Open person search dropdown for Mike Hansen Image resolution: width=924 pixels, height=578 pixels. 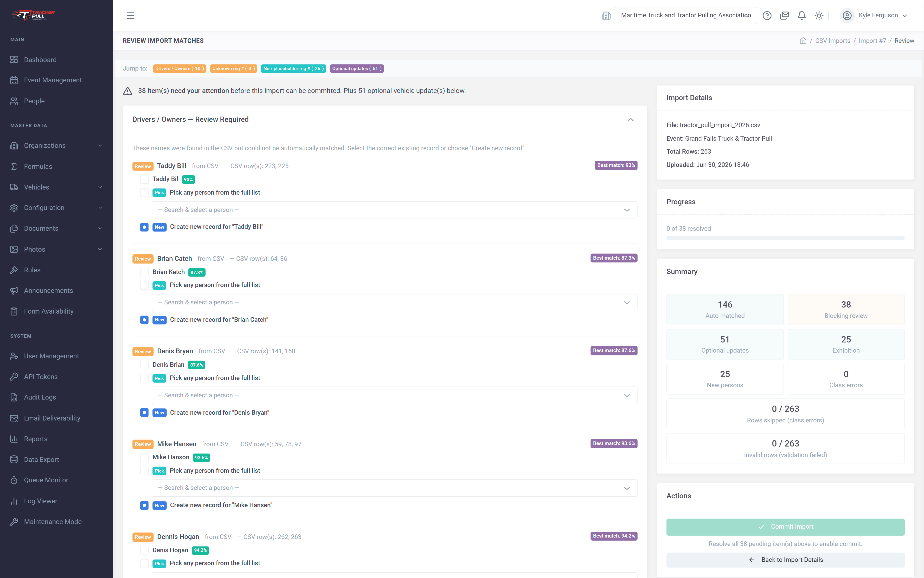[394, 488]
